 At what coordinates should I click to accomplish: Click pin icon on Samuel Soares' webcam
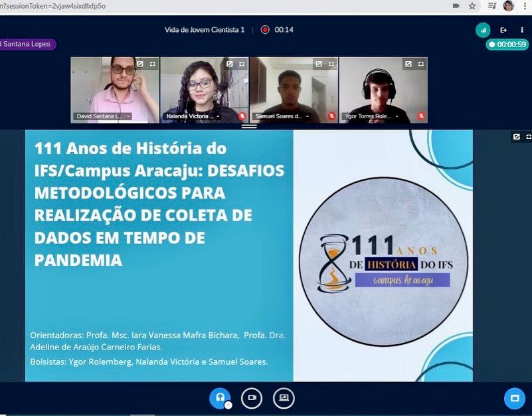pos(319,64)
